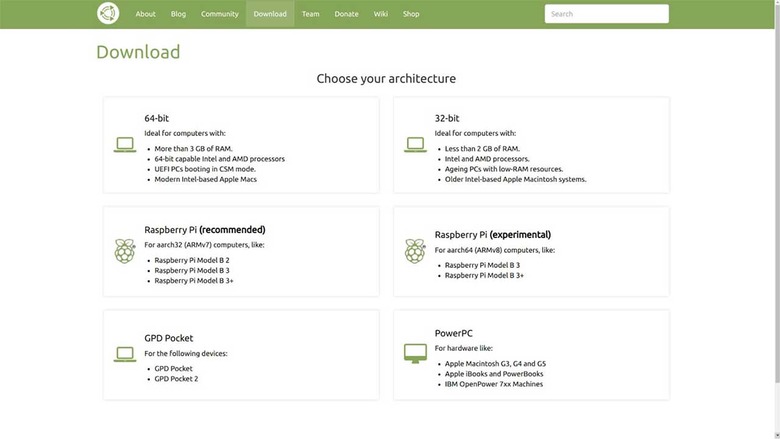Click 'Apple iBooks and PowerBooks' text

(x=494, y=374)
